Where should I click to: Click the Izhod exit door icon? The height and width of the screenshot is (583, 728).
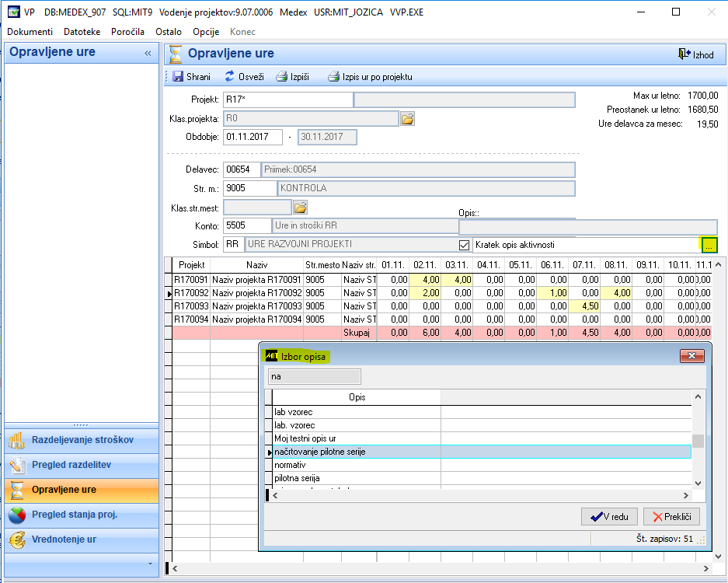pyautogui.click(x=684, y=54)
